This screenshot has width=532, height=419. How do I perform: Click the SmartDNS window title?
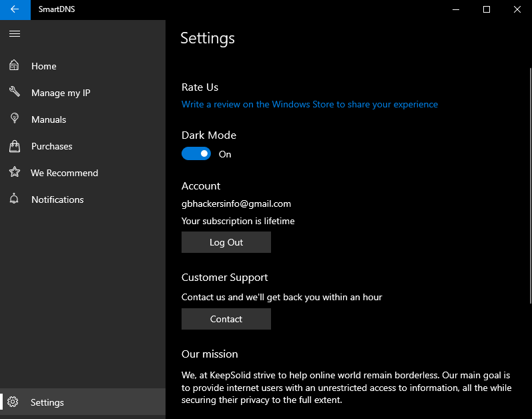57,9
